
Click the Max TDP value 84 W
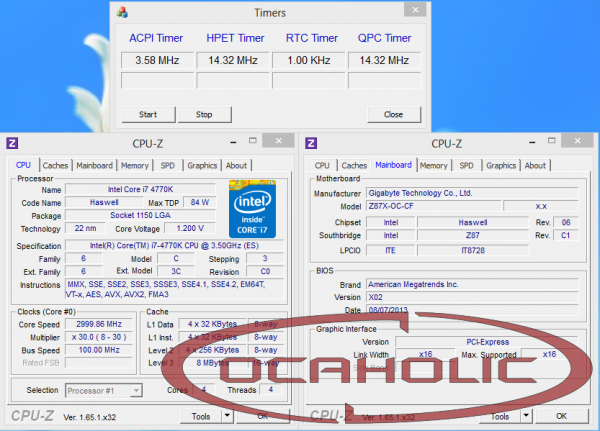(199, 202)
